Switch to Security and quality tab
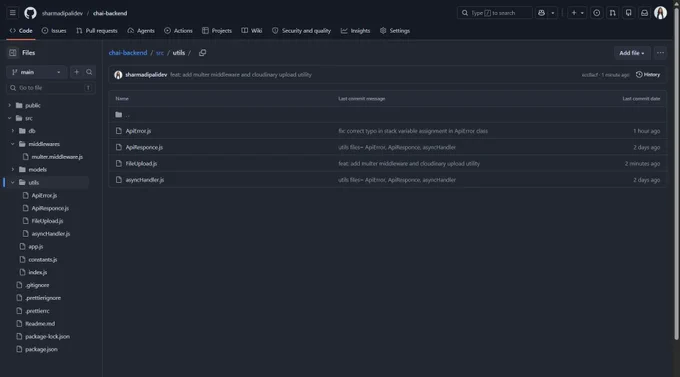The width and height of the screenshot is (680, 377). tap(301, 31)
